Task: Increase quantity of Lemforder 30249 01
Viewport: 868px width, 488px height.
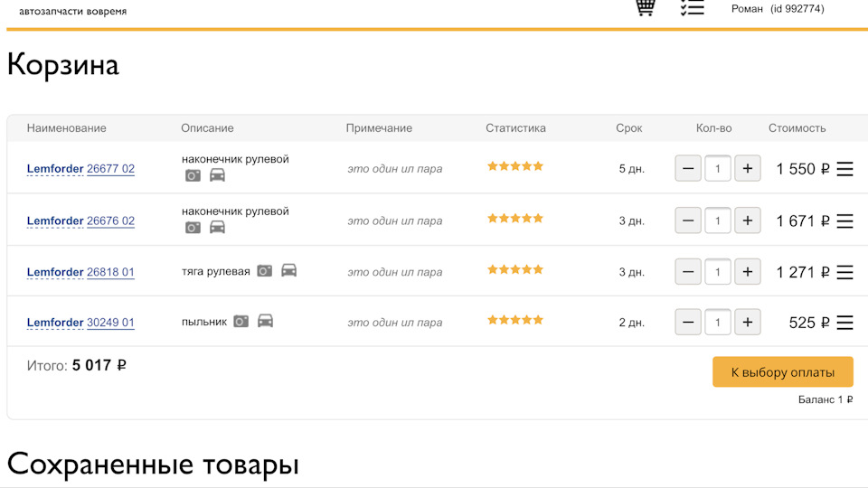Action: [748, 322]
